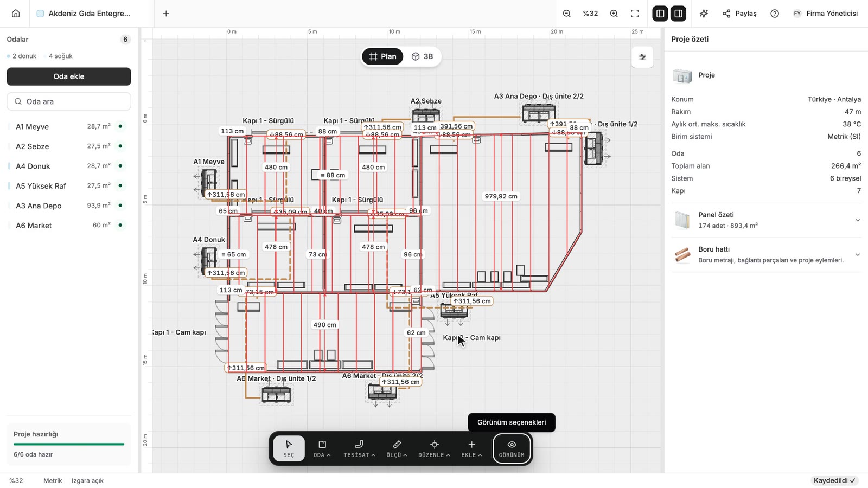
Task: Click the Paylaş share button
Action: point(739,14)
